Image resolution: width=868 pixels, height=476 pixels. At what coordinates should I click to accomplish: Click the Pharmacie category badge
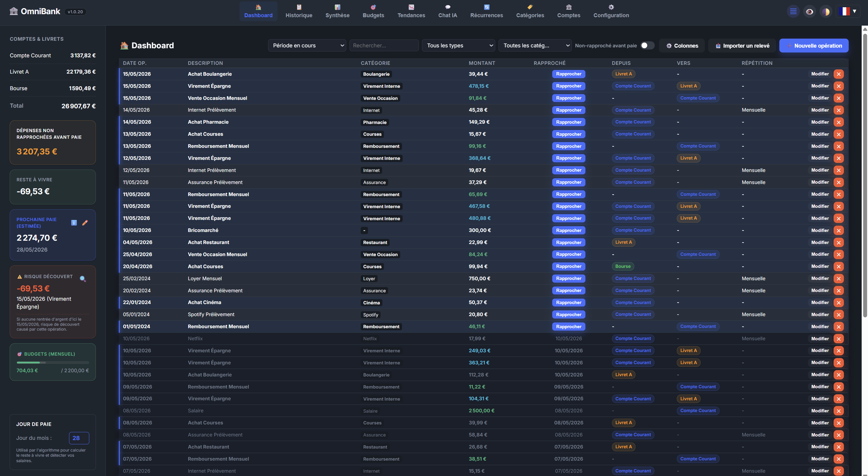tap(375, 122)
